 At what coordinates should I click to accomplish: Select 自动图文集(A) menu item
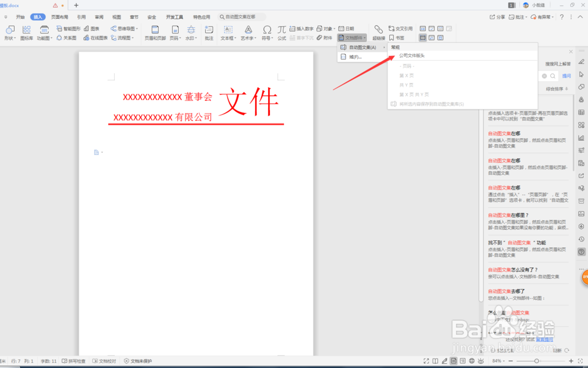point(362,47)
